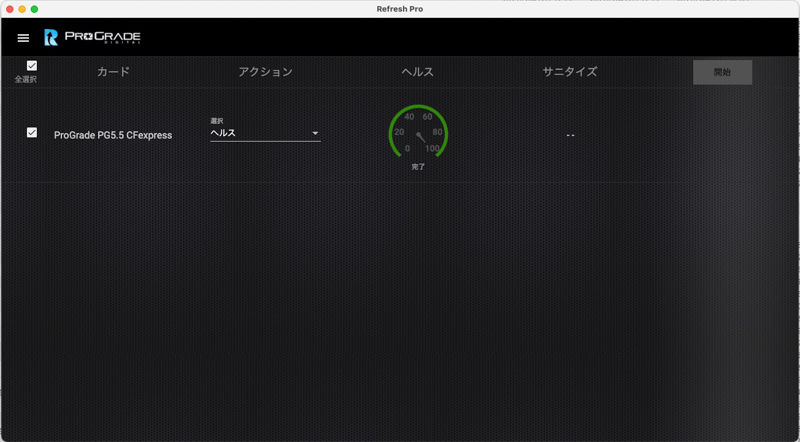Open the ヘルス action dropdown
Image resolution: width=800 pixels, height=442 pixels.
click(265, 133)
